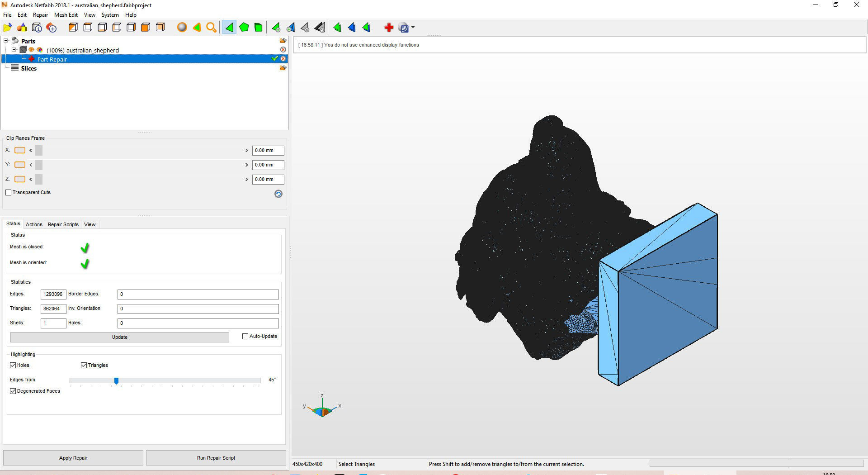The width and height of the screenshot is (868, 475).
Task: Click the Z clip plane slider handle
Action: (38, 179)
